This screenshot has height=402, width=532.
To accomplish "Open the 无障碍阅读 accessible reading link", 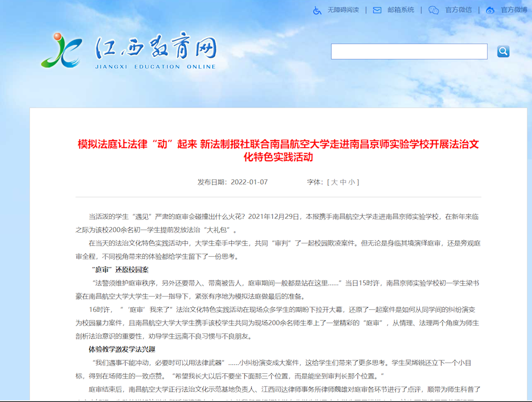I will pyautogui.click(x=343, y=10).
